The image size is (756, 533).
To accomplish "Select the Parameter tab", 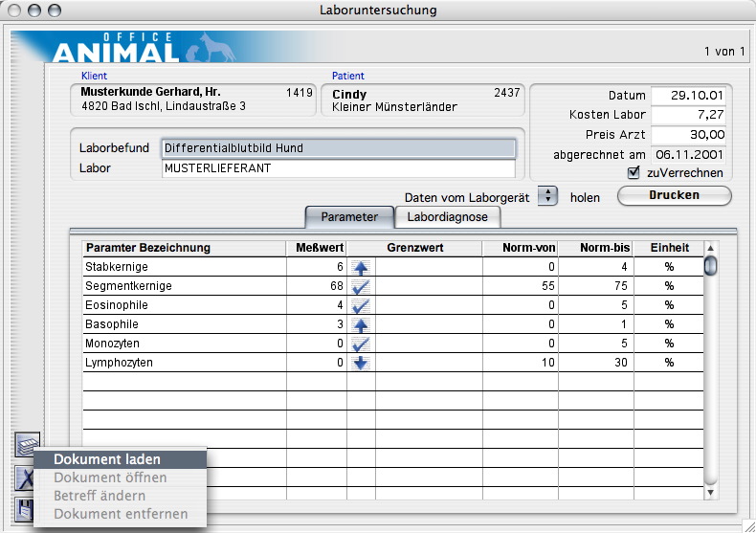I will tap(348, 217).
